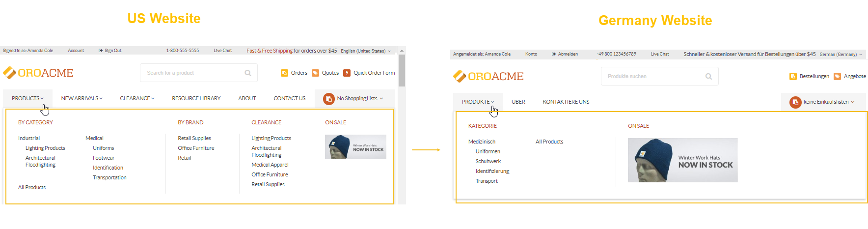Select Identification in US menu
Viewport: 868px width, 229px height.
point(108,168)
